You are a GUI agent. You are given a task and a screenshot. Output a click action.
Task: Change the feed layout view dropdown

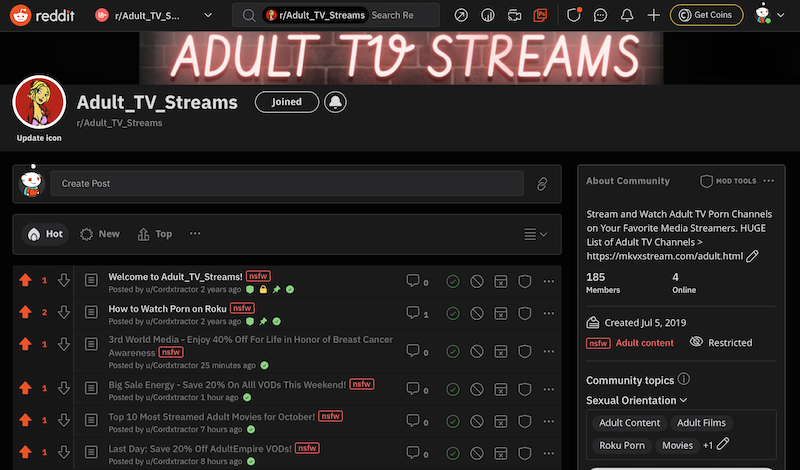click(535, 234)
